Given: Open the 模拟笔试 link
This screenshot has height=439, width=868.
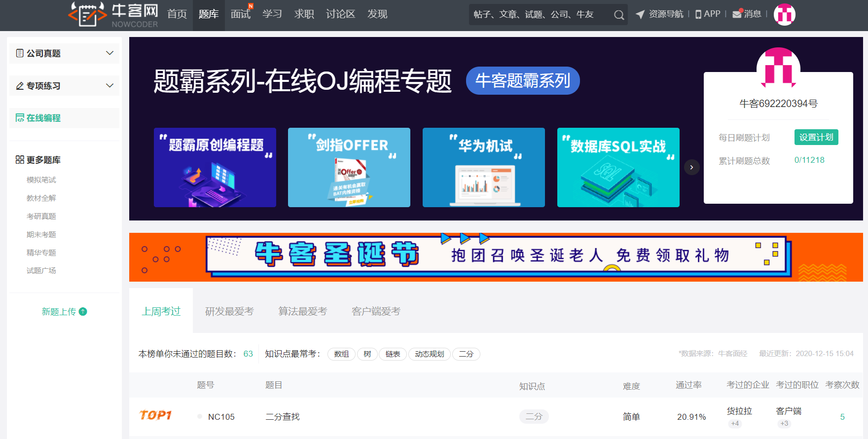Looking at the screenshot, I should 41,180.
